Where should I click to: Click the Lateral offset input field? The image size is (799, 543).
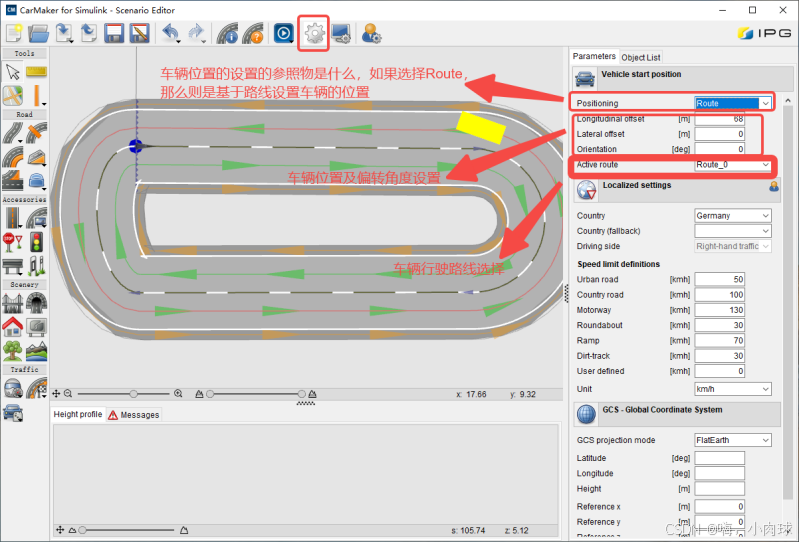720,134
